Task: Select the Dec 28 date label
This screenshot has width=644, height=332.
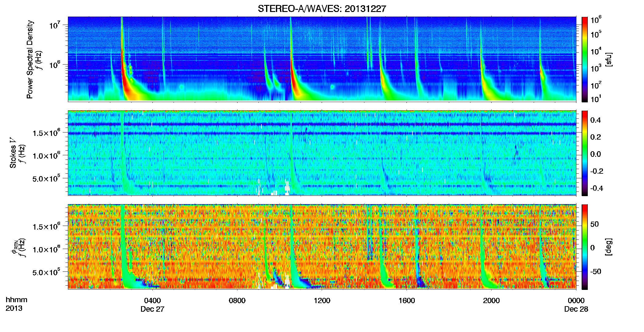Action: point(576,309)
